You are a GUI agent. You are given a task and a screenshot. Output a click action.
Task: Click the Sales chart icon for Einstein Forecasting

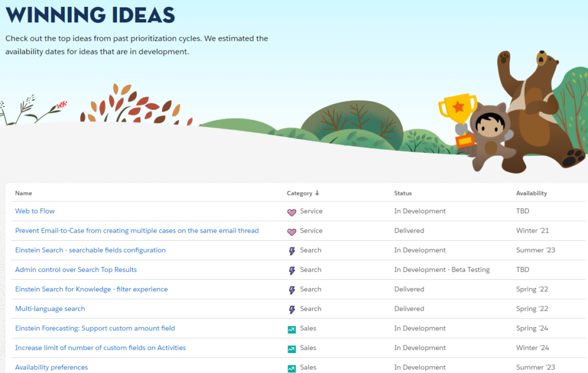click(x=292, y=328)
